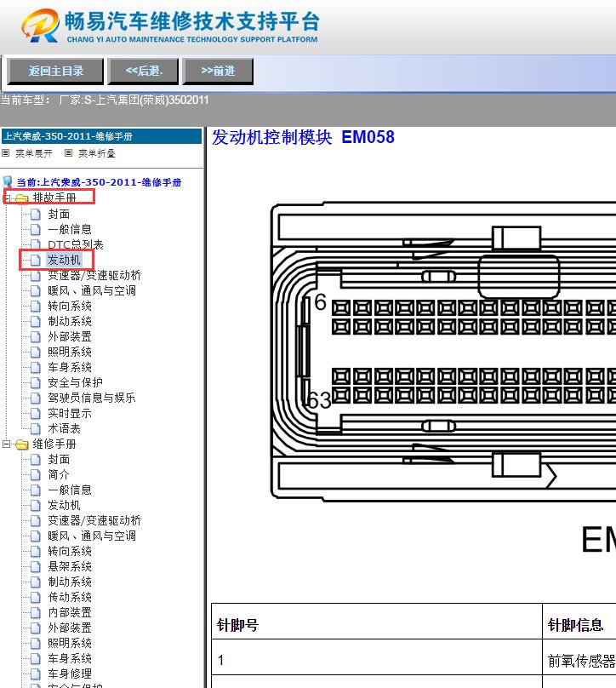Click the page icon beside 车身修理
616x688 pixels.
36,674
